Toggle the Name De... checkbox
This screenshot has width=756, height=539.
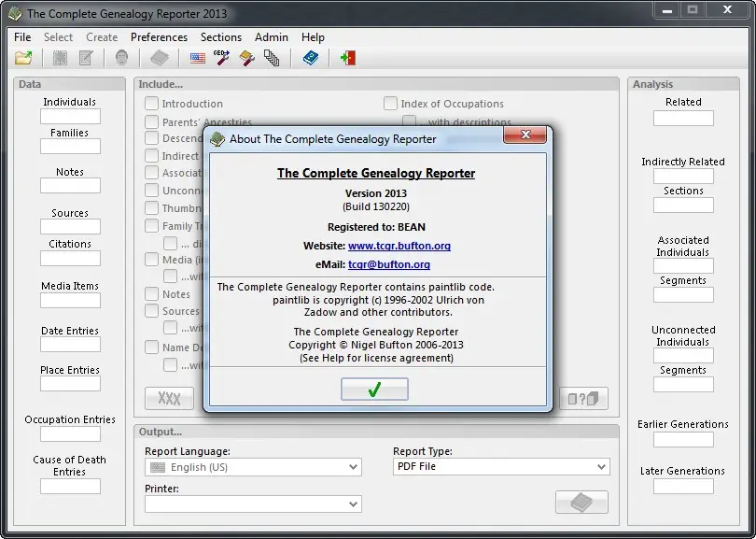coord(151,348)
